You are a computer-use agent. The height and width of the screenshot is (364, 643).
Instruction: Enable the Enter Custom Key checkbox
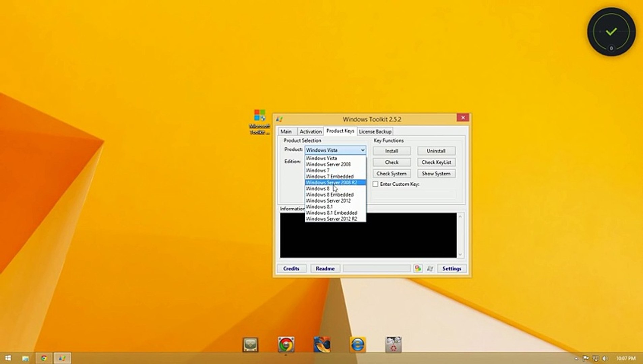[375, 184]
